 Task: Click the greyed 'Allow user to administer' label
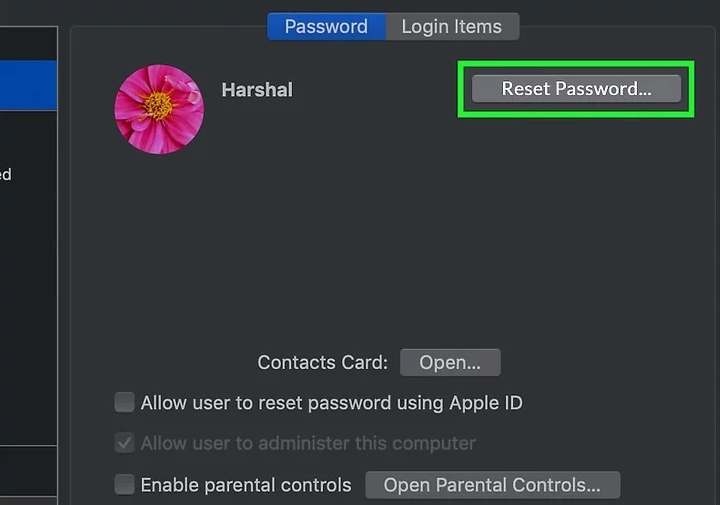[x=308, y=442]
